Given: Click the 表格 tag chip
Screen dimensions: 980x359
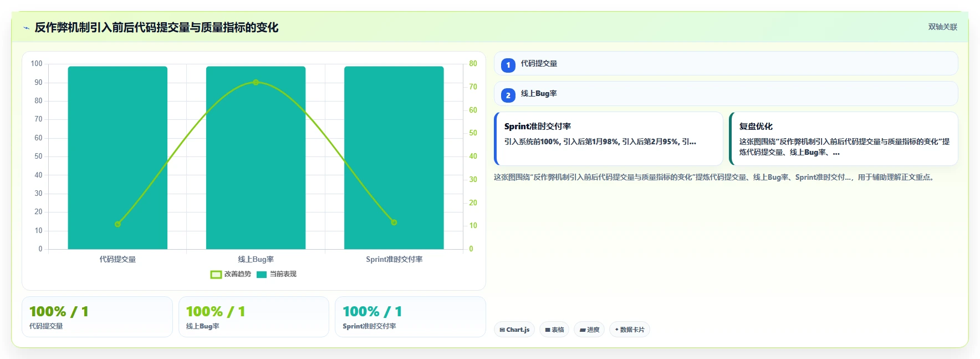Looking at the screenshot, I should point(554,330).
